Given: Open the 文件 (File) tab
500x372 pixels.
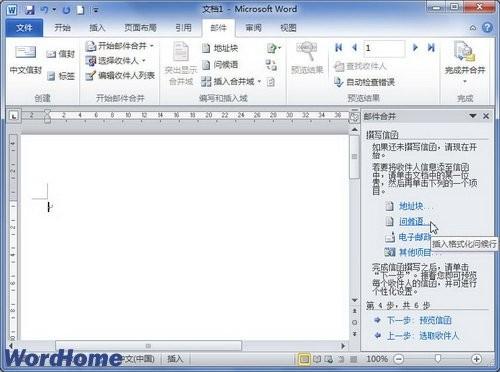Looking at the screenshot, I should [x=24, y=28].
